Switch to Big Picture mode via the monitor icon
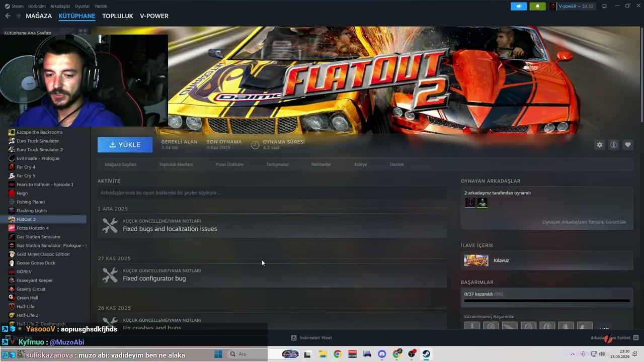The width and height of the screenshot is (644, 362). (604, 6)
